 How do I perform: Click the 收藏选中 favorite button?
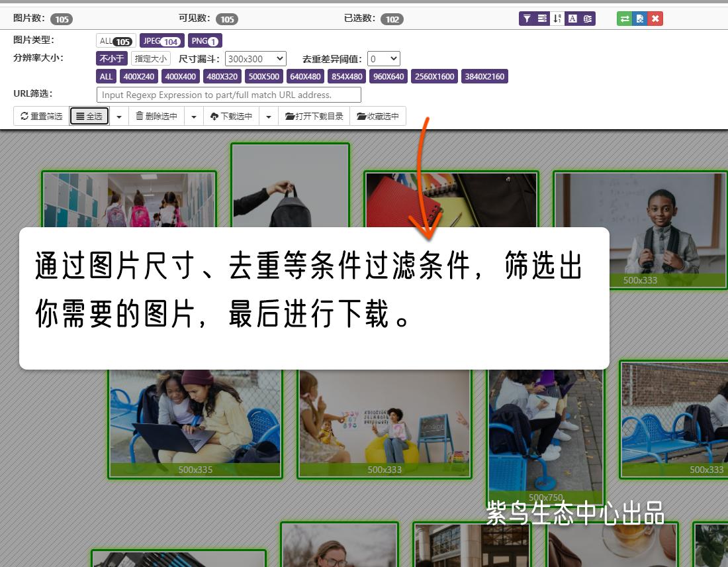(377, 116)
